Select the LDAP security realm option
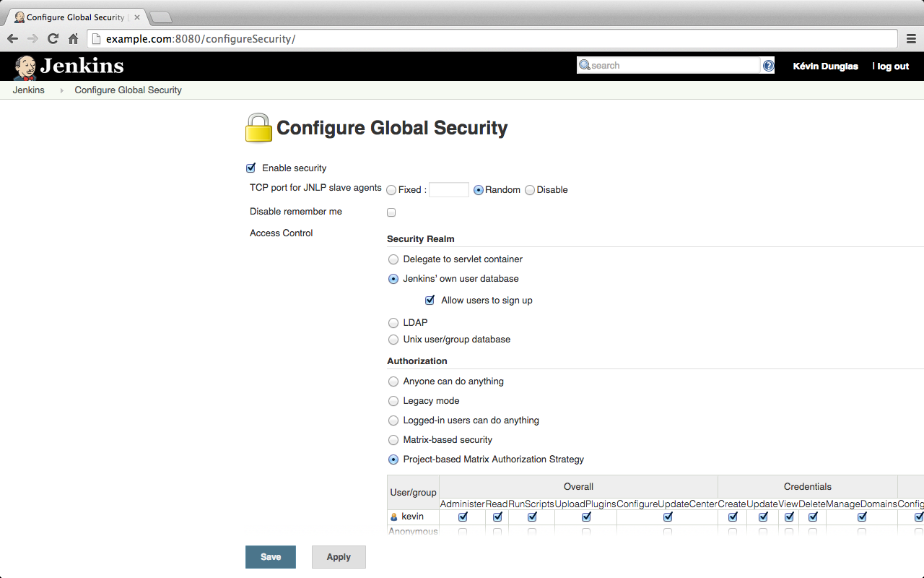The width and height of the screenshot is (924, 578). pos(393,323)
